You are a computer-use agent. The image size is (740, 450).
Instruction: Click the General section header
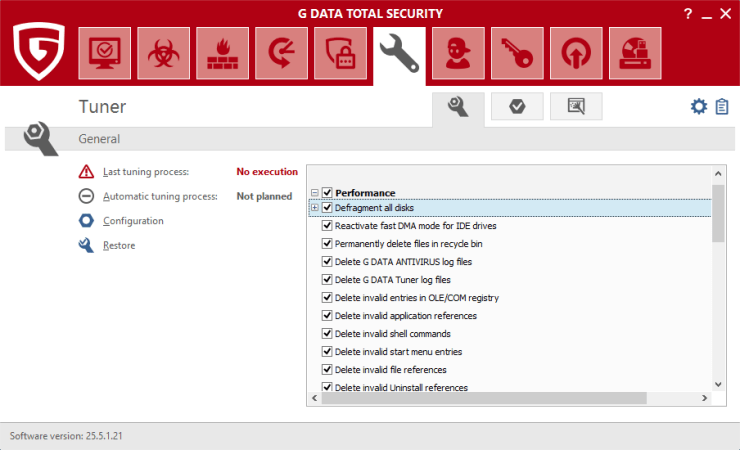99,139
